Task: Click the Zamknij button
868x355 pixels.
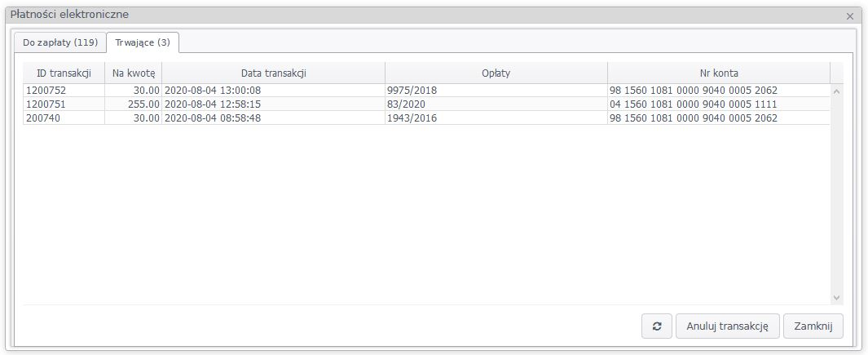Action: click(813, 326)
